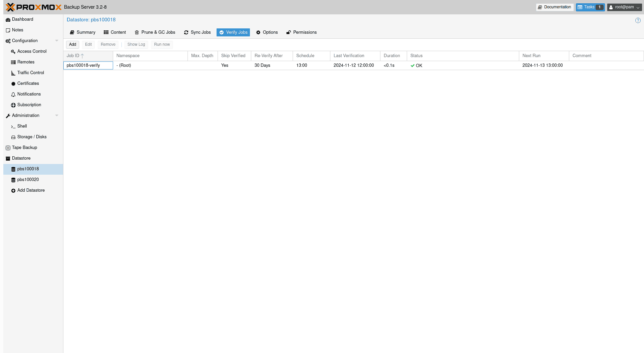Click the help question mark icon
Viewport: 644px width, 353px height.
tap(638, 20)
